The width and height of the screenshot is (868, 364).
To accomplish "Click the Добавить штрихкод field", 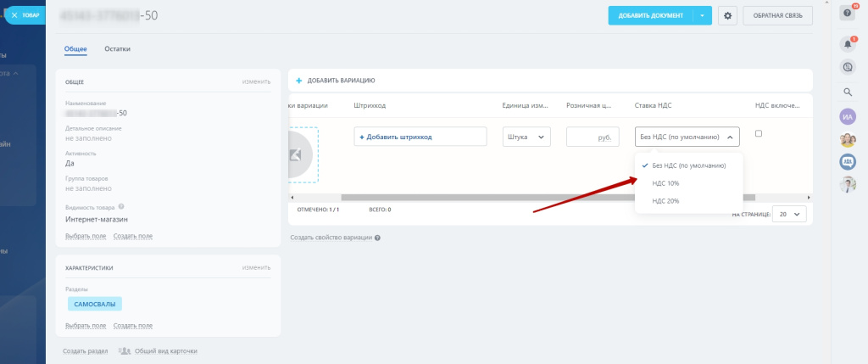I will coord(420,137).
